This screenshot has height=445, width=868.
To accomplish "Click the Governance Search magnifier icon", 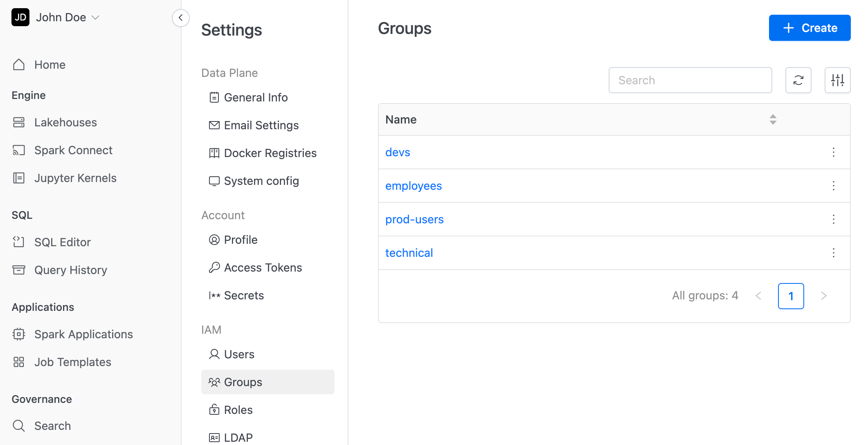I will coord(19,426).
